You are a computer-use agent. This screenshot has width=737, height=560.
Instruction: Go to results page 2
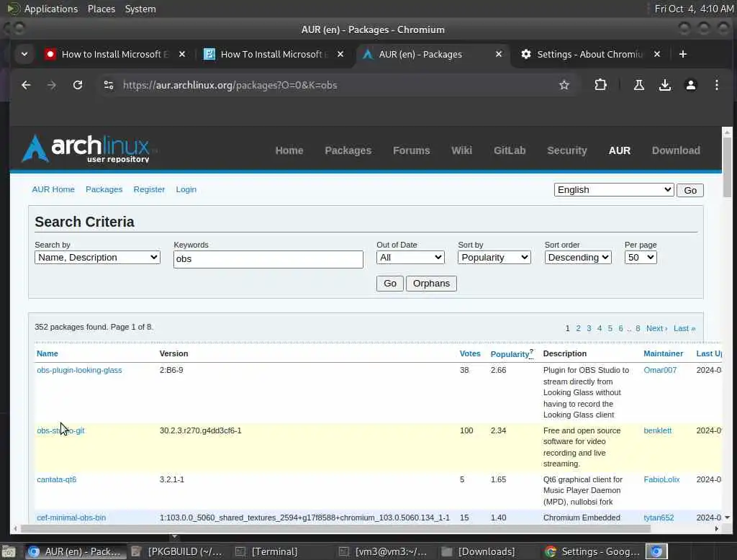(578, 328)
